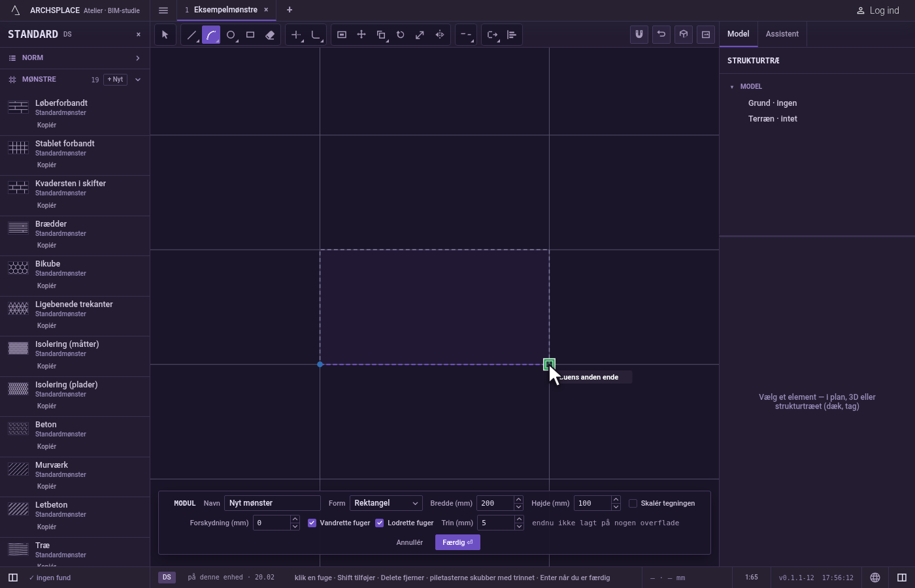Select the arc drawing tool
Image resolution: width=915 pixels, height=588 pixels.
211,35
